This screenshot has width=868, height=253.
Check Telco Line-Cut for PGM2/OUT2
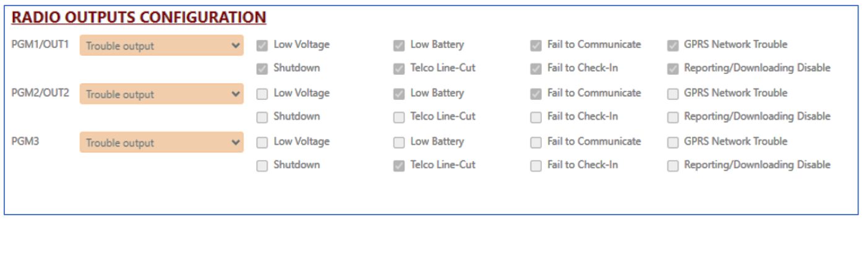pyautogui.click(x=399, y=117)
